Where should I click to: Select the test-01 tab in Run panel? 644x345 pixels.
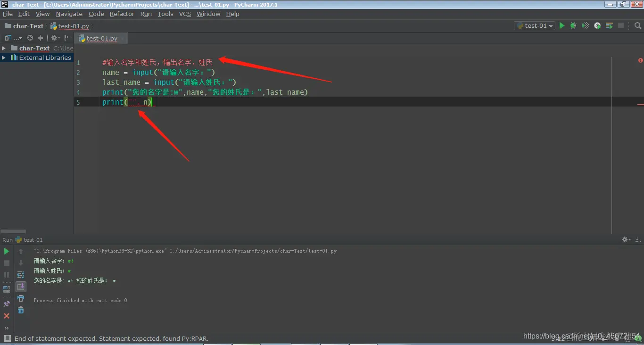pyautogui.click(x=28, y=239)
